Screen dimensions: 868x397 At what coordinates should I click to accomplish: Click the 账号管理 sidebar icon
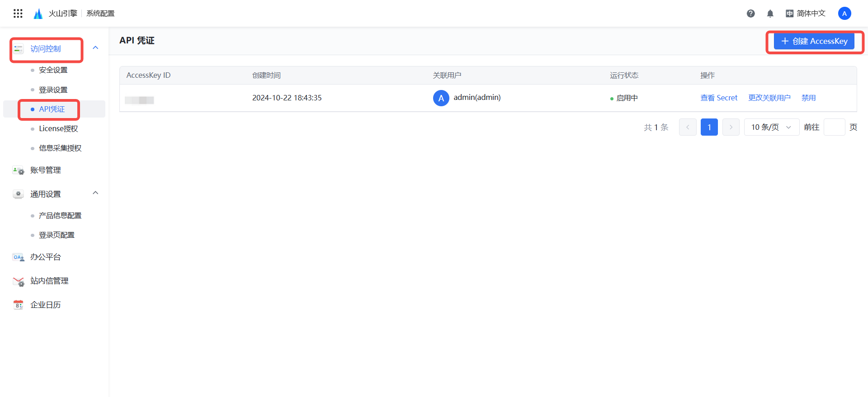(18, 170)
